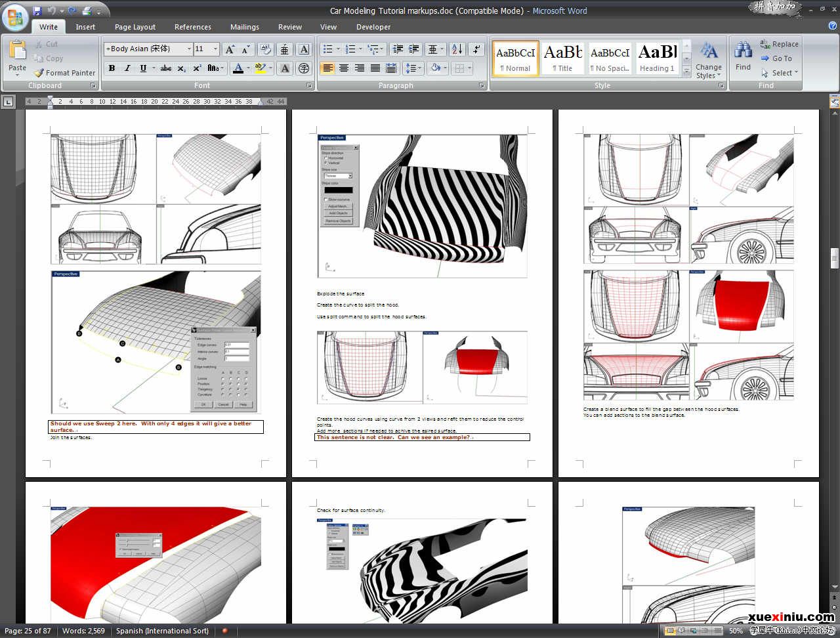
Task: Toggle character shading
Action: click(x=285, y=68)
